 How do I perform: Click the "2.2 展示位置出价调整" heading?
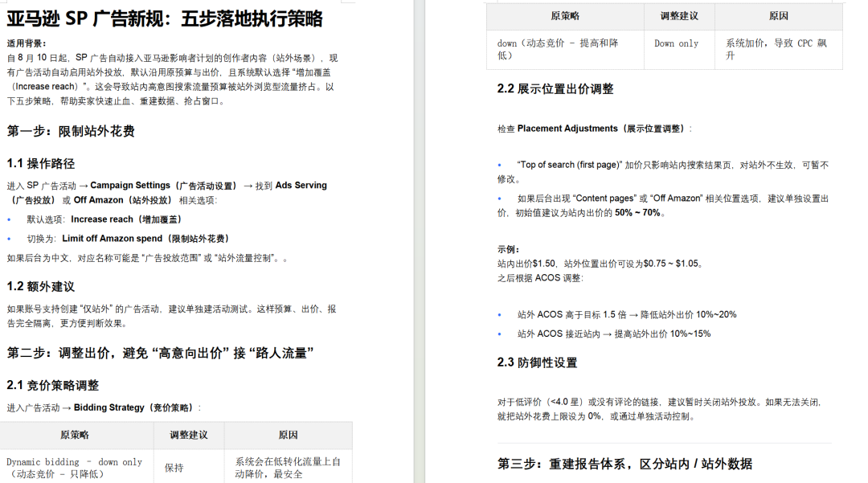(555, 89)
